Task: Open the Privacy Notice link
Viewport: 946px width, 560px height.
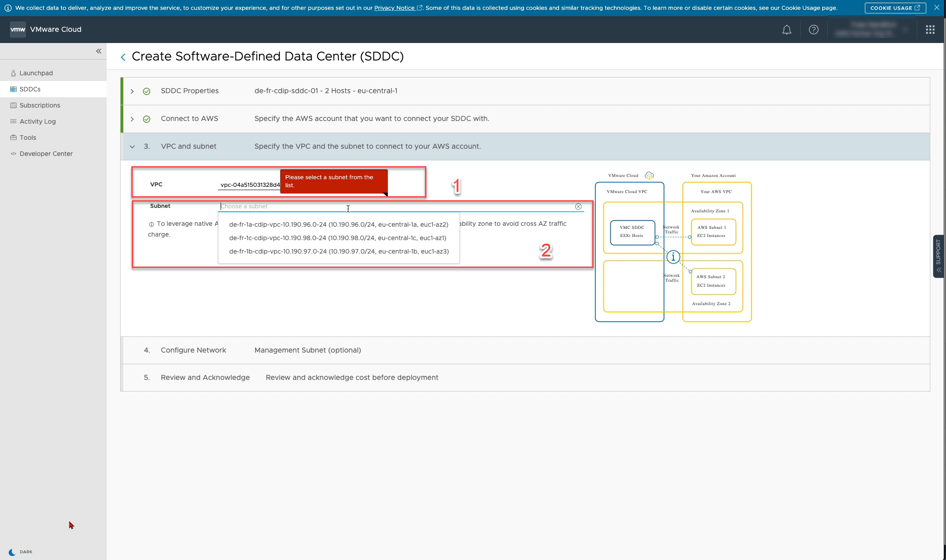Action: 398,8
